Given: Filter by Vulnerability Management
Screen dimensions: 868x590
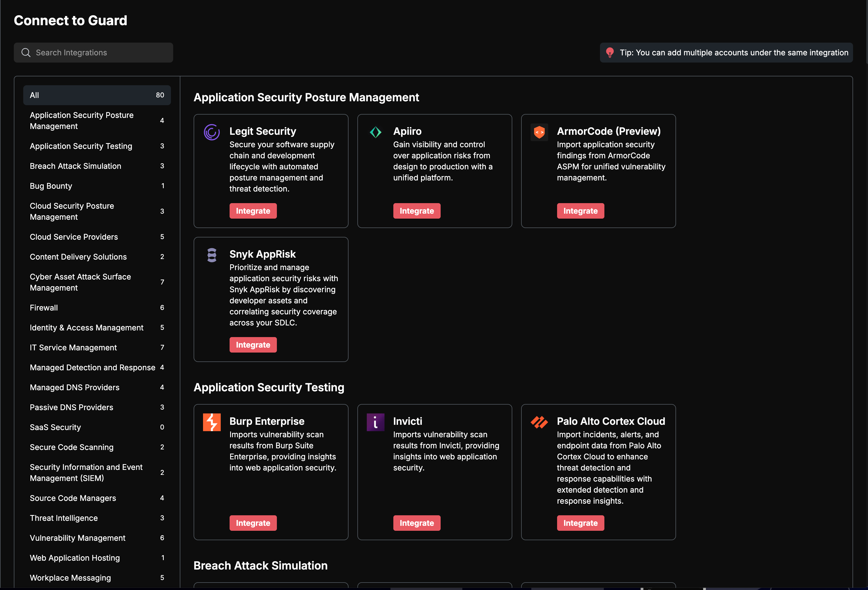Looking at the screenshot, I should tap(97, 538).
